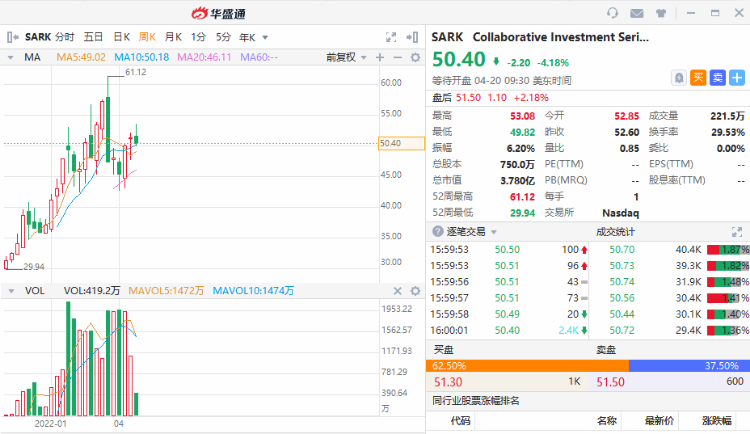Open the mail messages icon
The height and width of the screenshot is (434, 750).
point(637,13)
